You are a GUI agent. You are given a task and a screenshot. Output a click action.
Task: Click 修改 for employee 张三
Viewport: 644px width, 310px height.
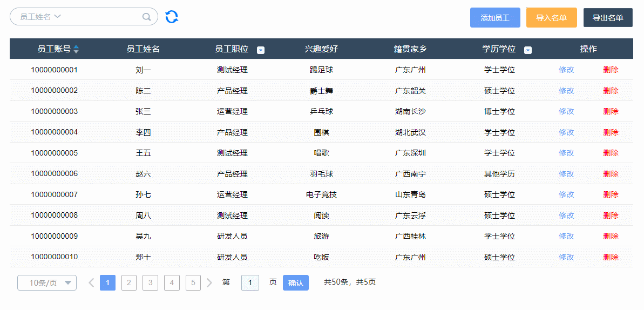coord(566,111)
